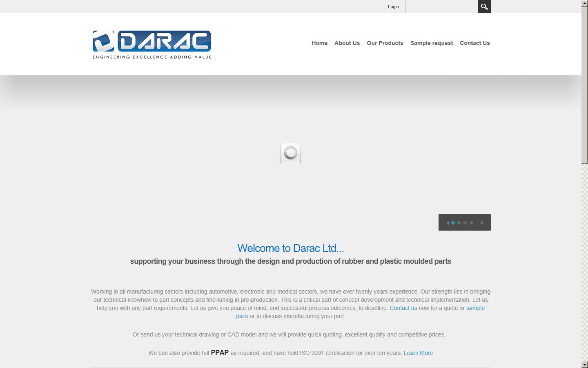Select the third carousel slide dot

click(x=465, y=222)
